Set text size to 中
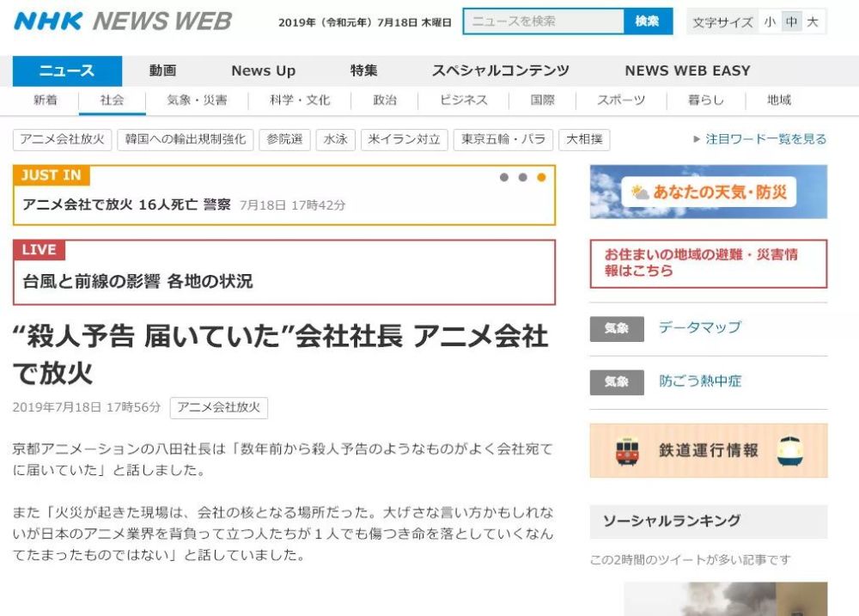The width and height of the screenshot is (859, 616). 792,22
